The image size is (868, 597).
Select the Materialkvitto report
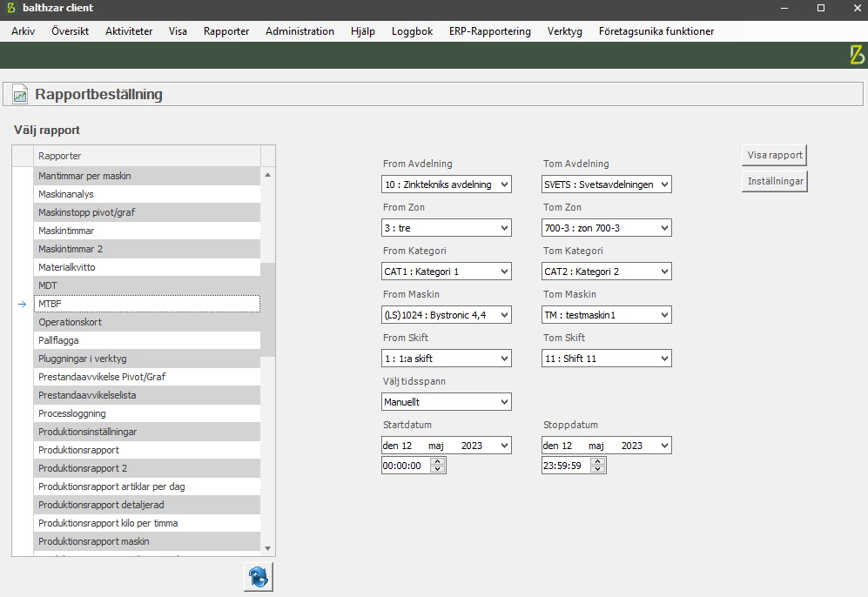click(146, 267)
